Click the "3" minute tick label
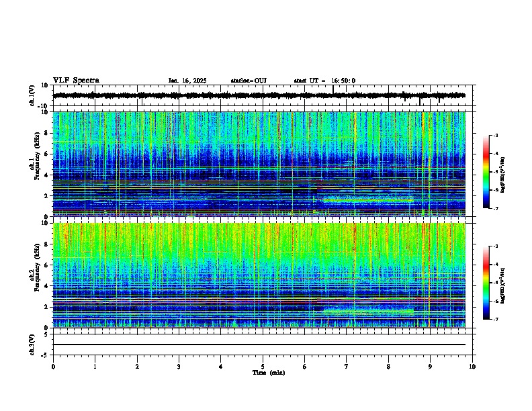Image resolution: width=532 pixels, height=411 pixels. click(179, 367)
